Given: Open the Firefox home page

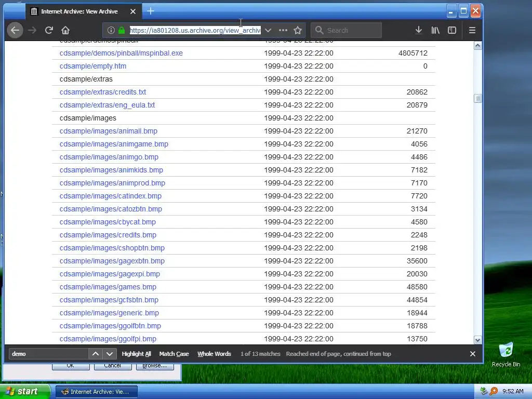Looking at the screenshot, I should (65, 30).
